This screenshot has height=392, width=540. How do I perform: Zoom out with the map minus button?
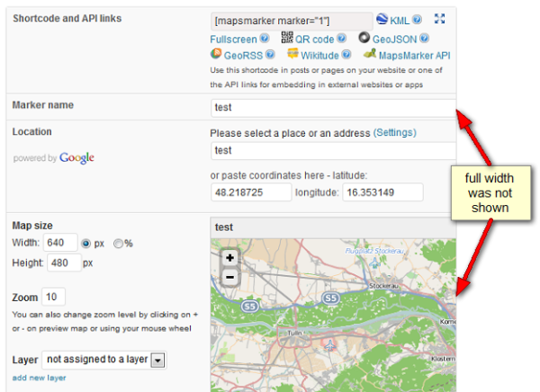coord(230,277)
